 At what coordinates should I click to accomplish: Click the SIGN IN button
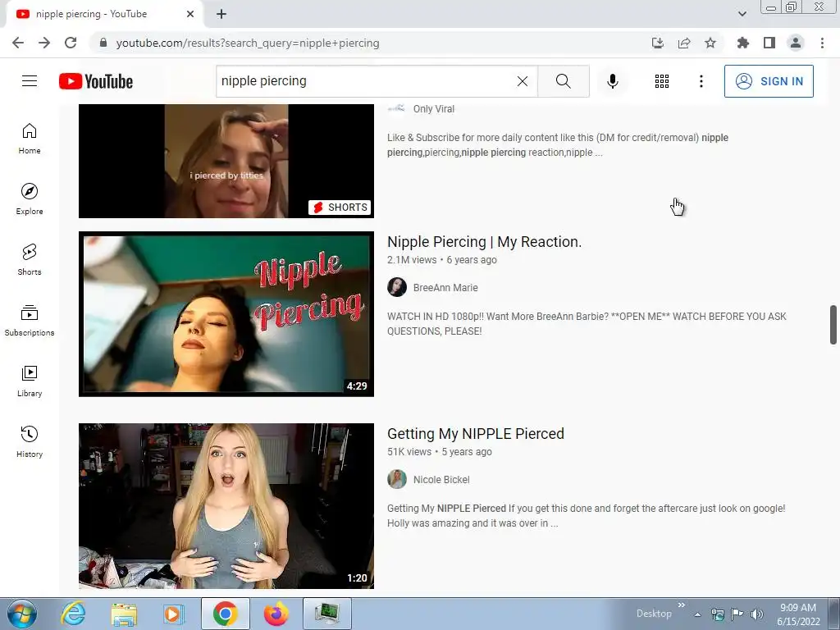point(769,81)
